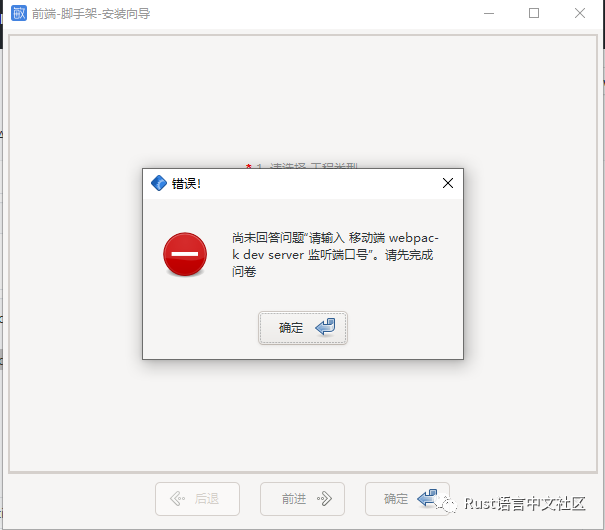Click 确定 button in error dialog

pos(302,328)
